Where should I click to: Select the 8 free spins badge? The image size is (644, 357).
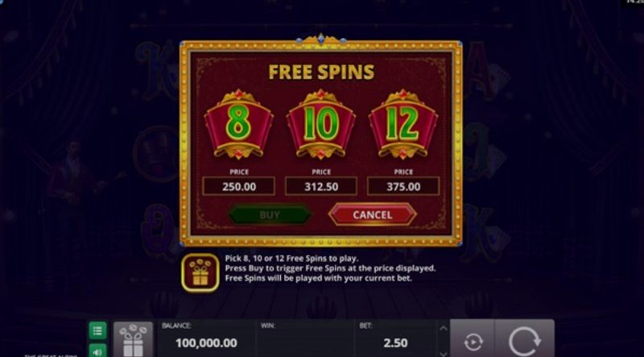(x=238, y=124)
